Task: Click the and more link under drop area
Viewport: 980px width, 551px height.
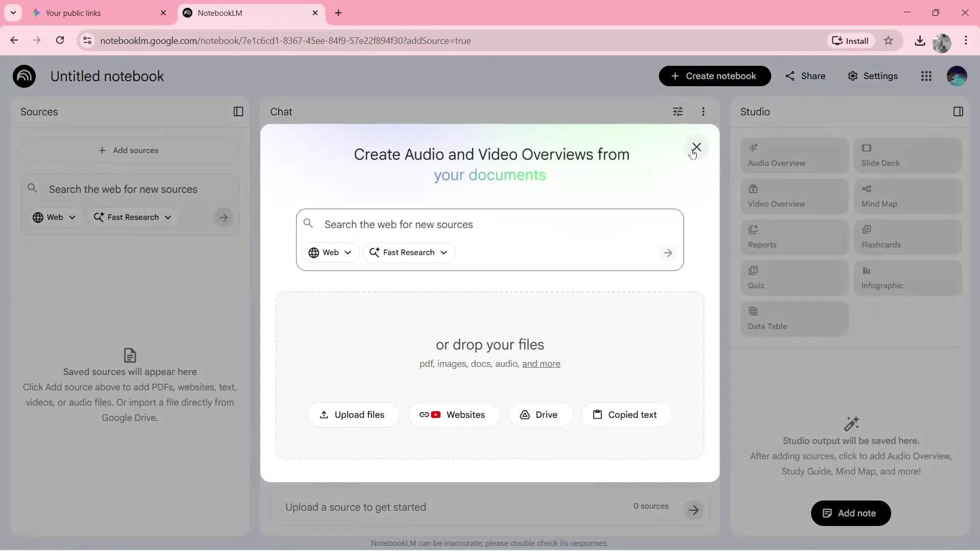Action: point(542,364)
